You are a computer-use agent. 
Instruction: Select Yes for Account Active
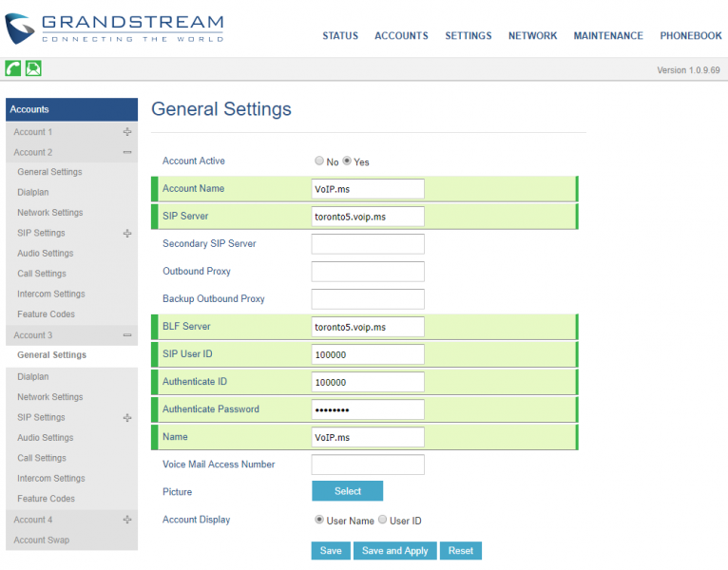pos(347,161)
